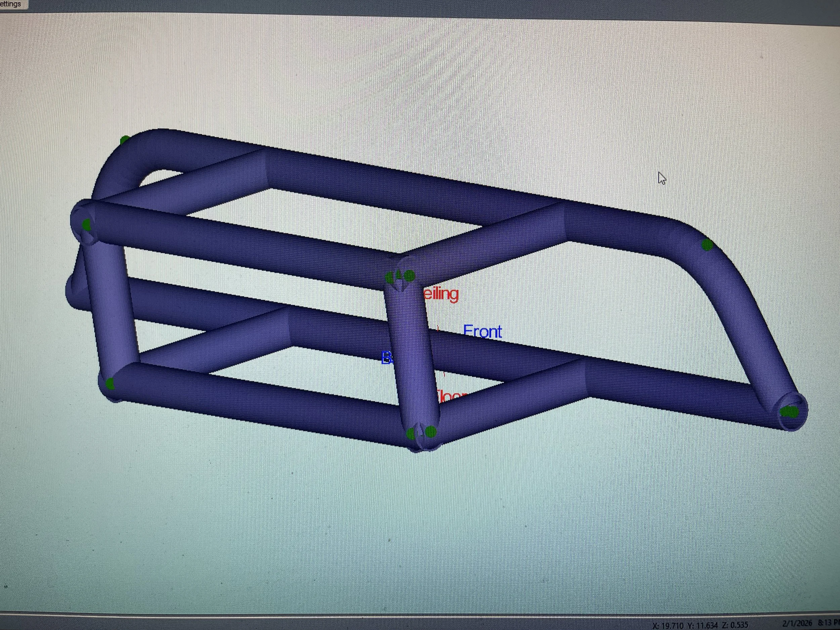Click the partially hidden blue Back label
Screen dimensions: 840x630
[387, 358]
